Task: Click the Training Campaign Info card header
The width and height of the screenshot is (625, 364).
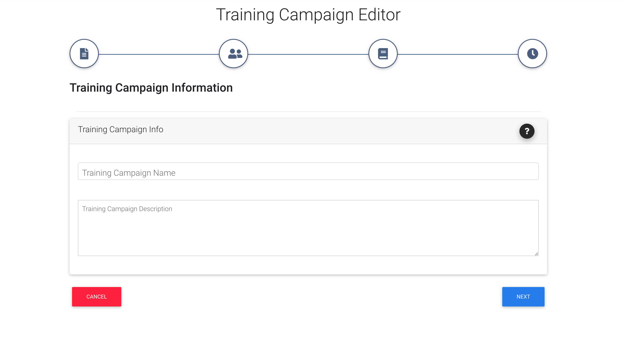Action: [x=308, y=131]
